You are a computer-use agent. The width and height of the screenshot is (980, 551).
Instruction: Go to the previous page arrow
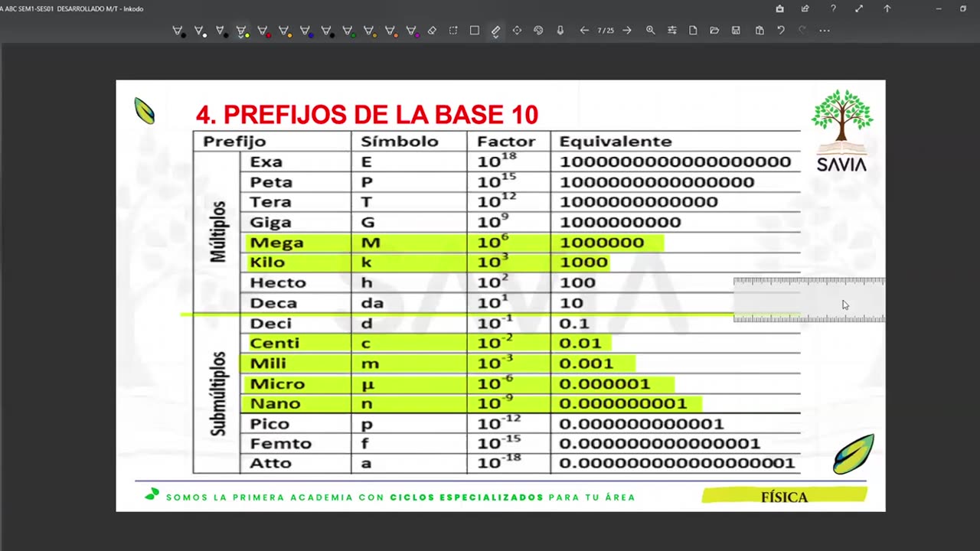[x=584, y=31]
